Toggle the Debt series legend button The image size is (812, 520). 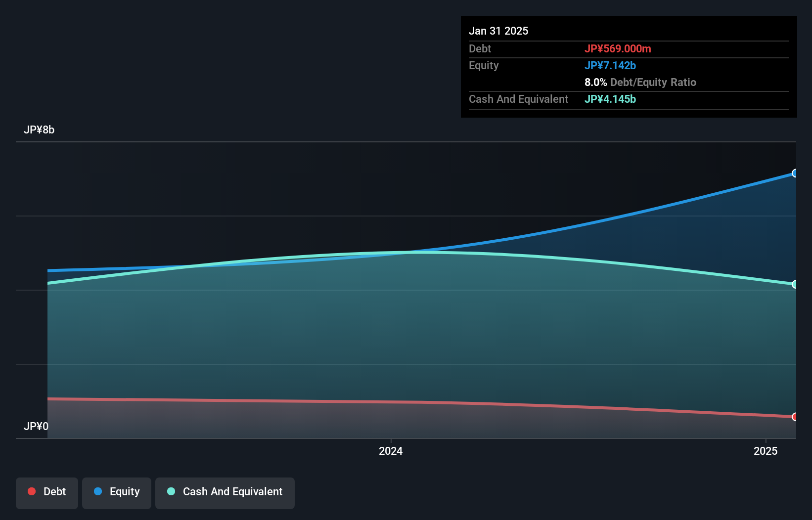click(47, 493)
